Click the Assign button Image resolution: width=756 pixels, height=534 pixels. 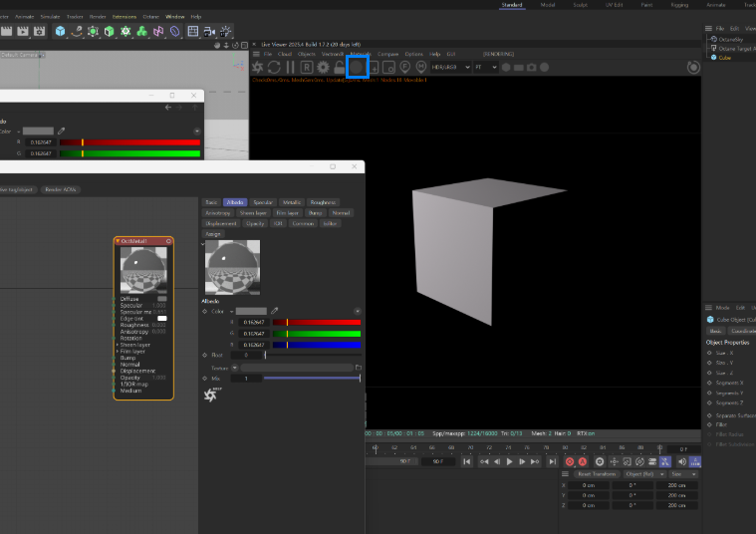(213, 234)
